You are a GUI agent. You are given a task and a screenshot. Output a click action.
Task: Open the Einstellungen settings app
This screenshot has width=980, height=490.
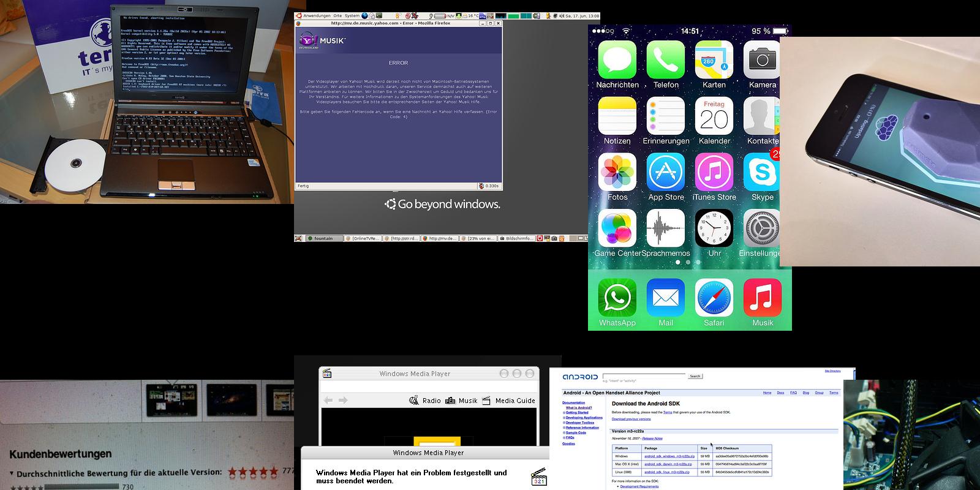761,228
